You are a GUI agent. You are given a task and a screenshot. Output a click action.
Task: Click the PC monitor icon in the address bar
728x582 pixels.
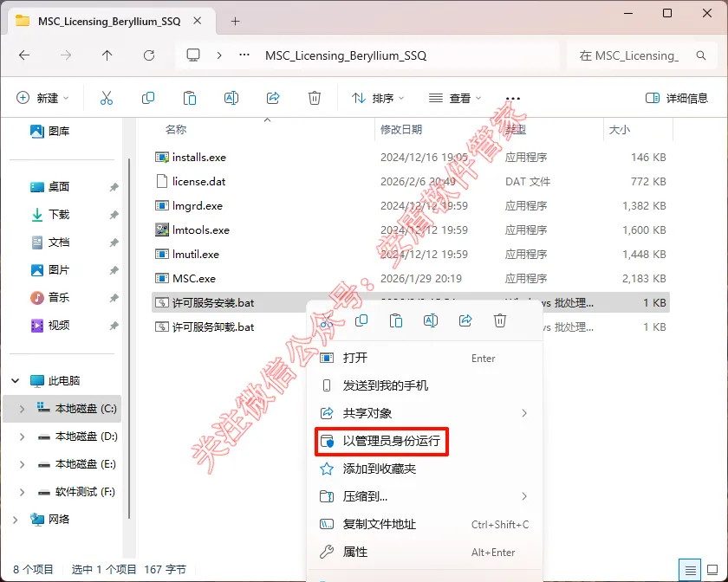click(193, 55)
